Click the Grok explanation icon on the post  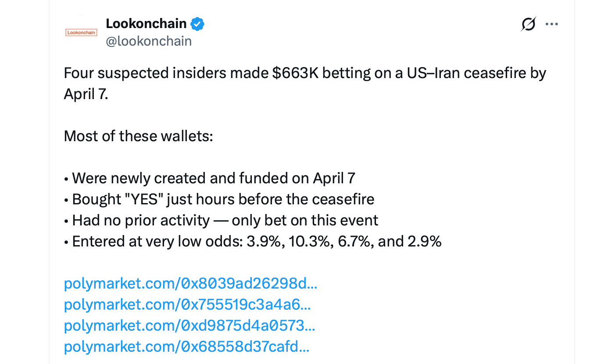528,24
